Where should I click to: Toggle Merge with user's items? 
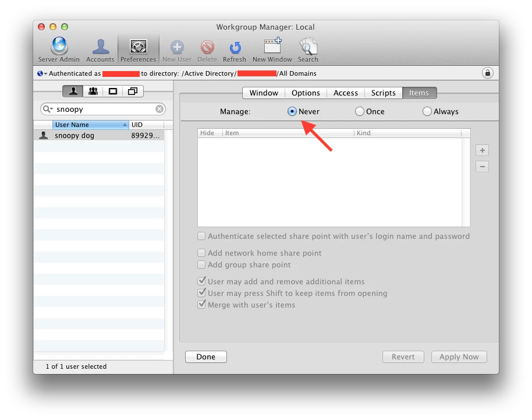pos(201,304)
